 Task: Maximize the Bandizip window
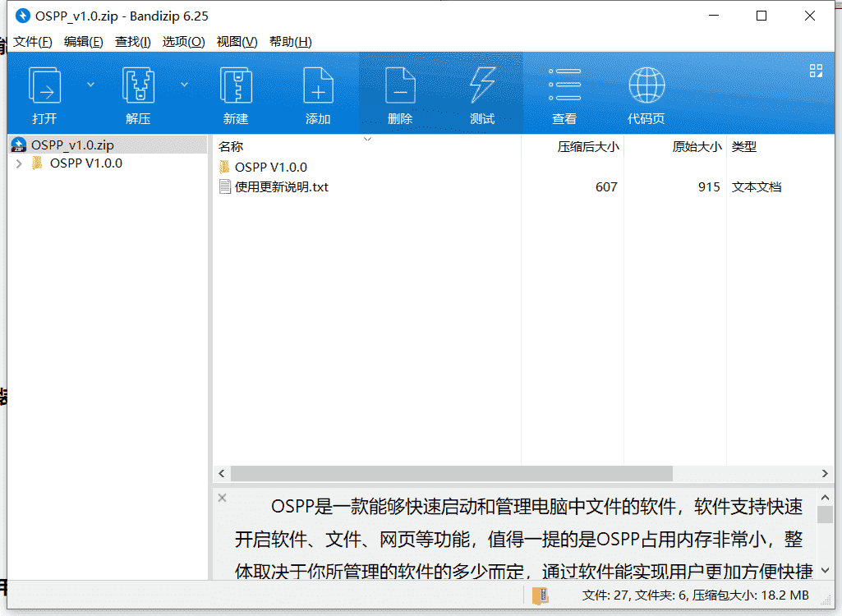(x=761, y=16)
